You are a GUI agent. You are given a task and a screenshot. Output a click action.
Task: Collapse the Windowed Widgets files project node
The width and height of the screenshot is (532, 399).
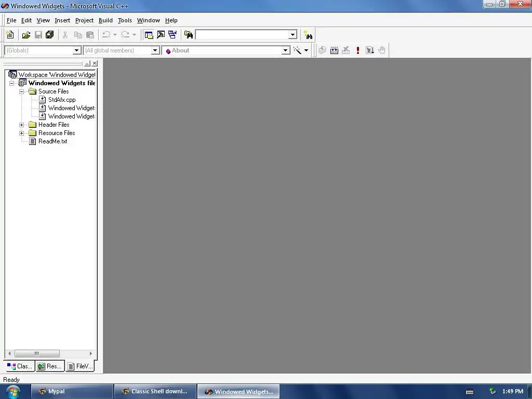pos(12,83)
